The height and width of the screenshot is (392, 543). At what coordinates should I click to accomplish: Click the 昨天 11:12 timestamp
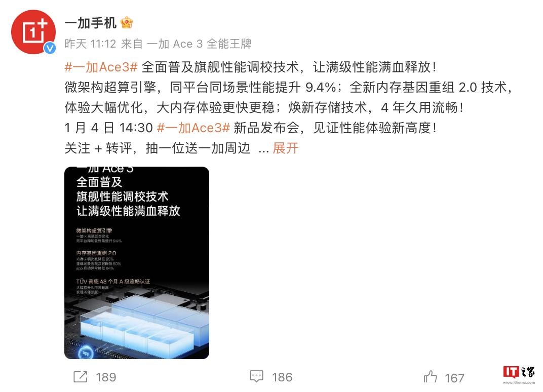coord(90,44)
